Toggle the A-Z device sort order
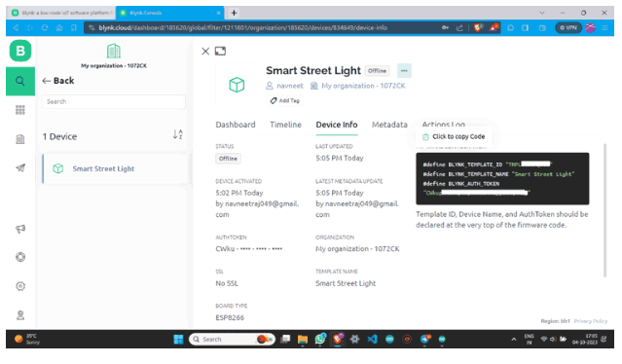 178,134
